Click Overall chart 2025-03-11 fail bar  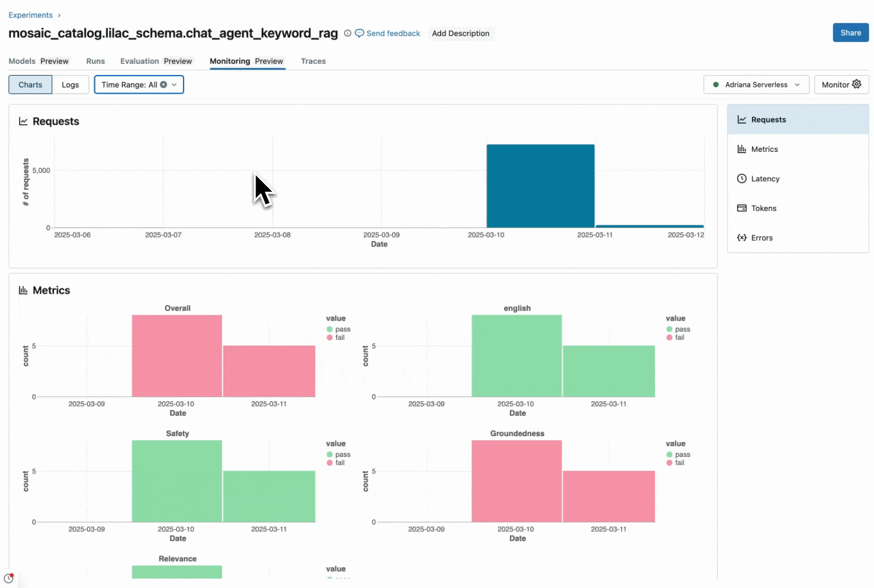tap(269, 371)
